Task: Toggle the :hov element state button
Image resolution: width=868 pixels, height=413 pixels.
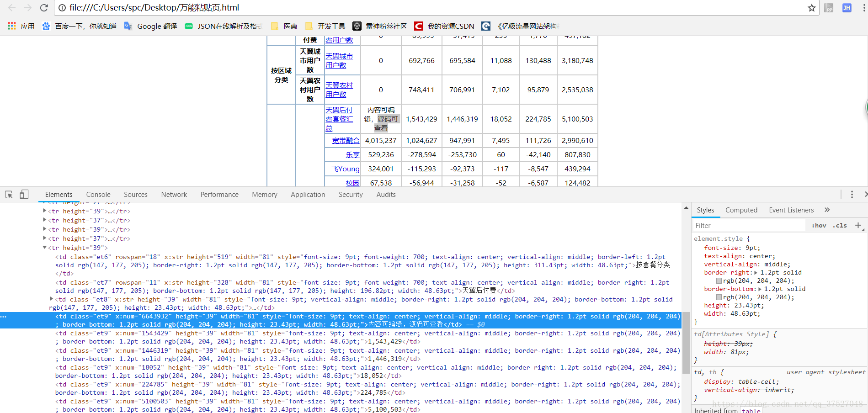Action: 819,226
